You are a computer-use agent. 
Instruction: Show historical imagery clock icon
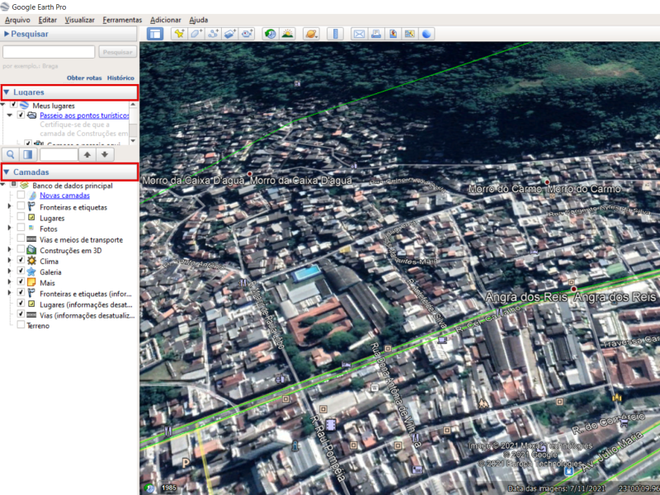270,34
